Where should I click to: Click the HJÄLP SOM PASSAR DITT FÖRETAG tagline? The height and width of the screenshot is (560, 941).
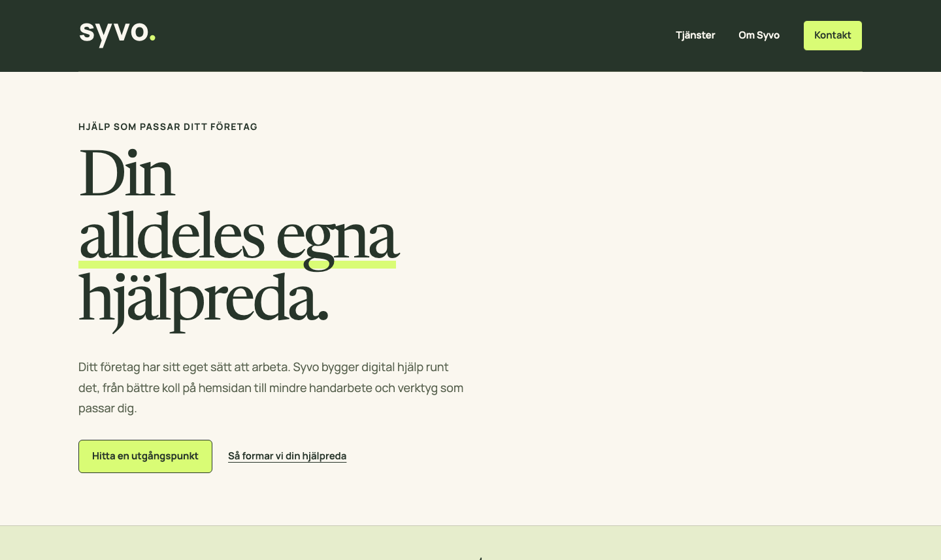[168, 127]
